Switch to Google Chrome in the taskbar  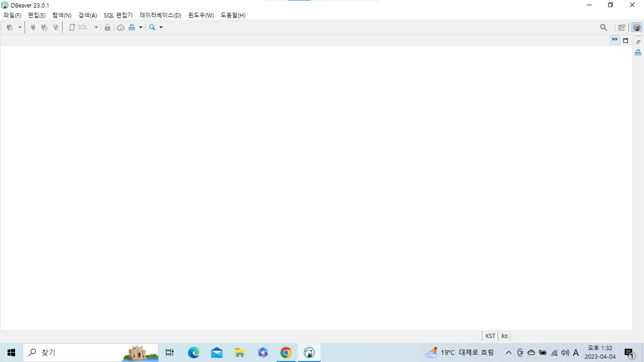click(286, 353)
